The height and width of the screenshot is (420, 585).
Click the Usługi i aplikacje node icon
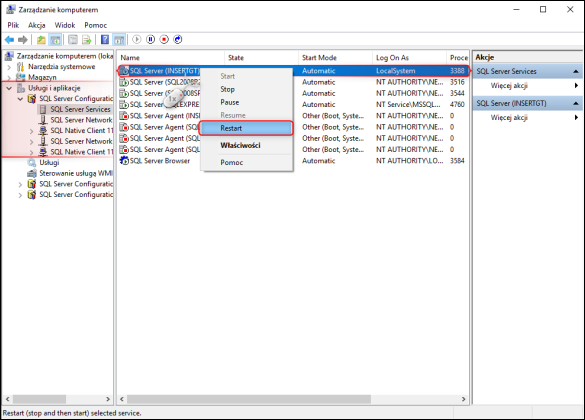point(21,88)
